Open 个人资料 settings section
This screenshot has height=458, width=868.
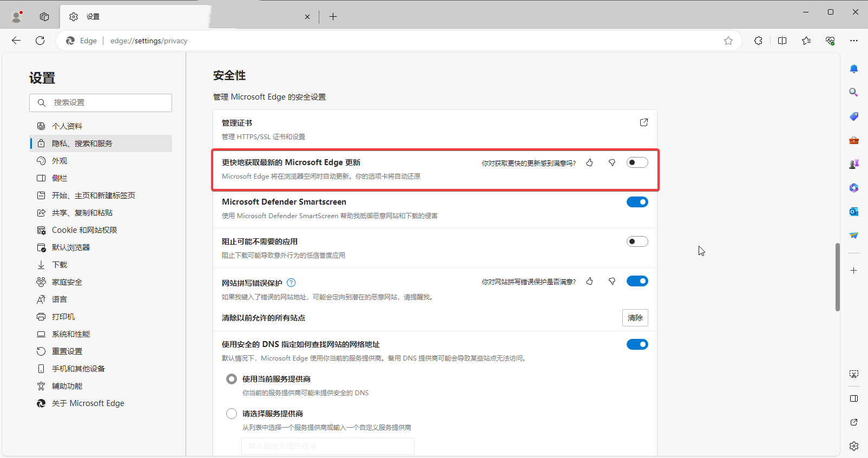tap(101, 126)
